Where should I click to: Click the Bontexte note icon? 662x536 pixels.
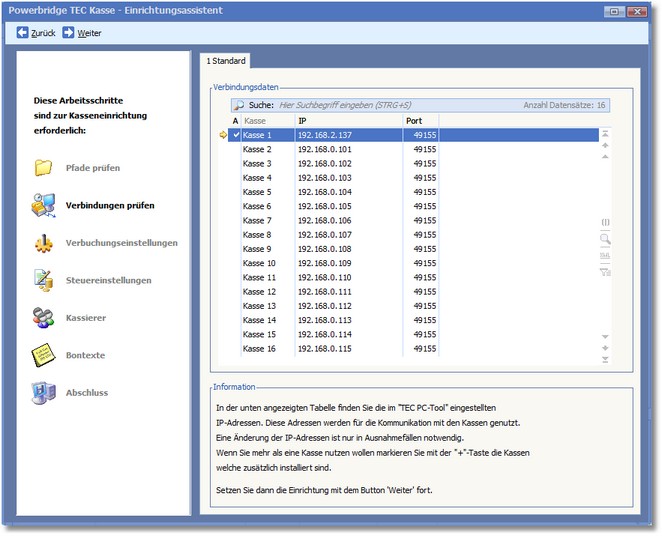click(x=43, y=355)
